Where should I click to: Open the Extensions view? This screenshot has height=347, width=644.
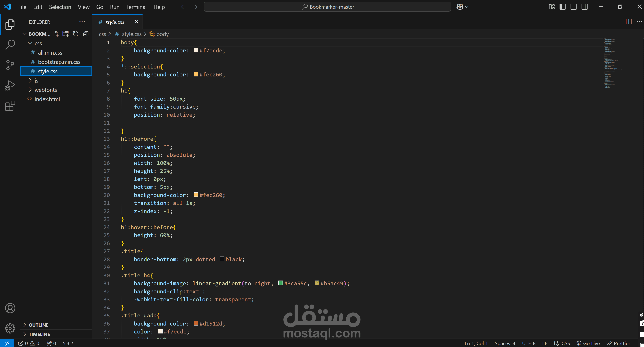[x=10, y=106]
